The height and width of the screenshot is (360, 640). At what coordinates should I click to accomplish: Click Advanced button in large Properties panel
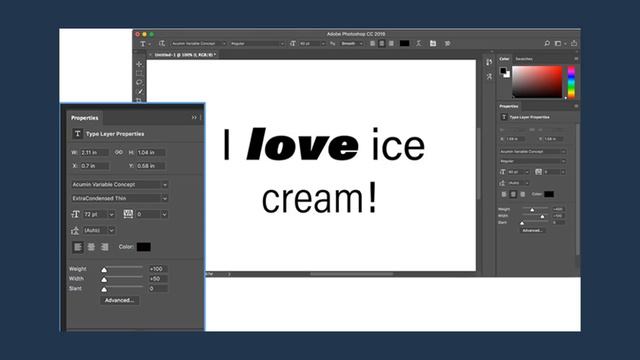[119, 300]
